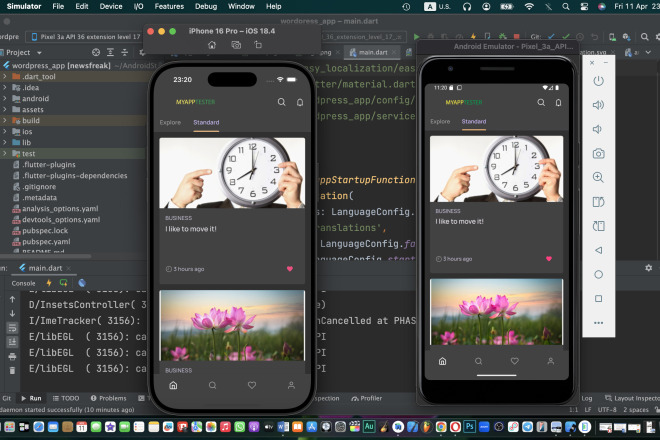
Task: Tap the lotus flower article image on Android
Action: pos(496,312)
